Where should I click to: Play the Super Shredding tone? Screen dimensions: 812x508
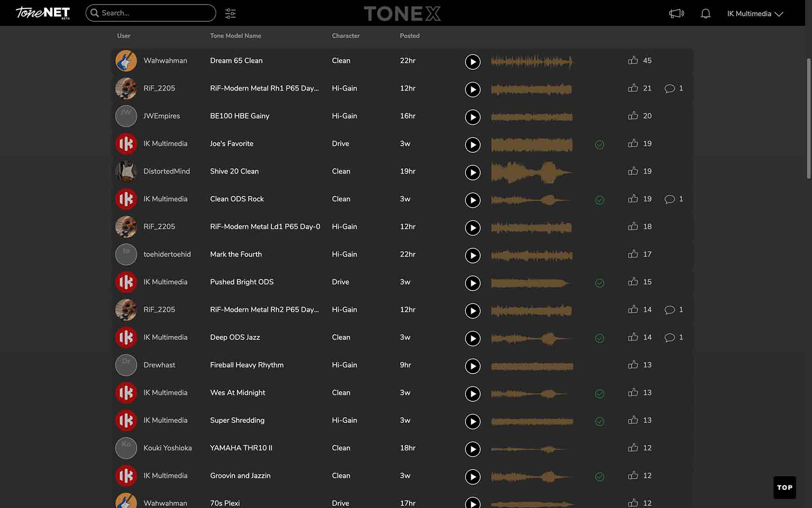point(473,421)
